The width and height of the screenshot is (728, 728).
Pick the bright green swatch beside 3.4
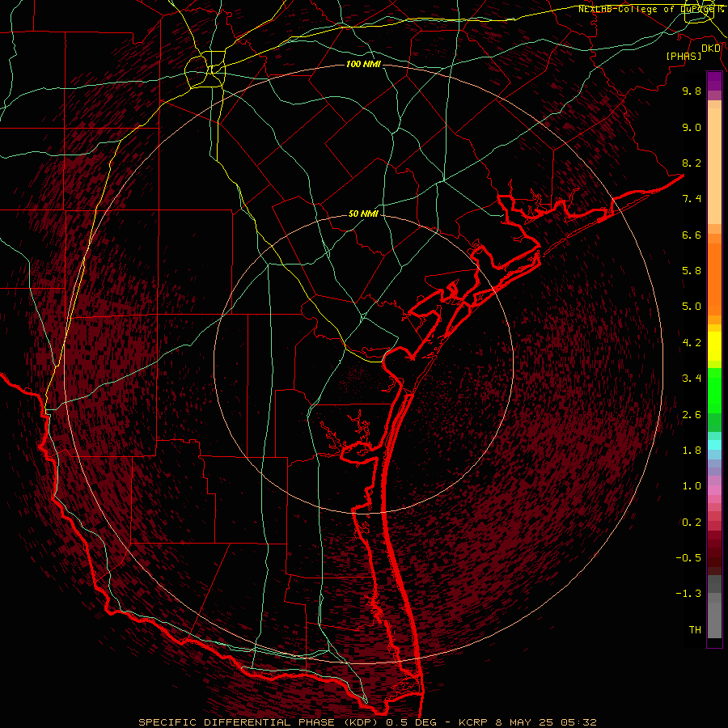coord(714,390)
